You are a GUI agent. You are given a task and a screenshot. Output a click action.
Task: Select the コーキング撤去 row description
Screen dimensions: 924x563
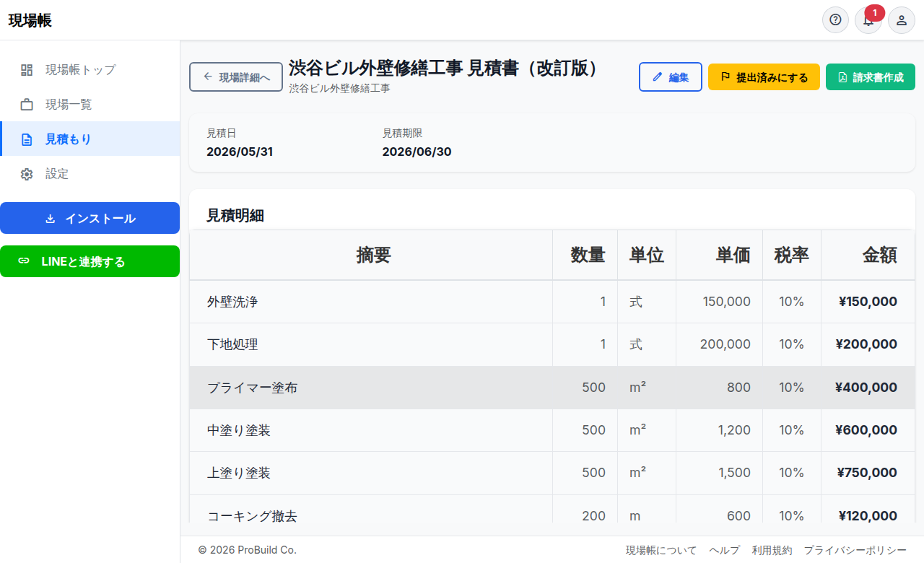tap(252, 516)
